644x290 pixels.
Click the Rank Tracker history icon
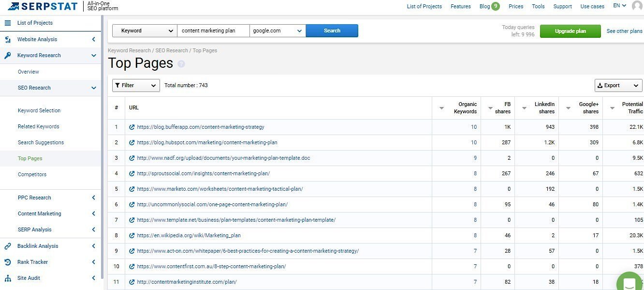7,262
